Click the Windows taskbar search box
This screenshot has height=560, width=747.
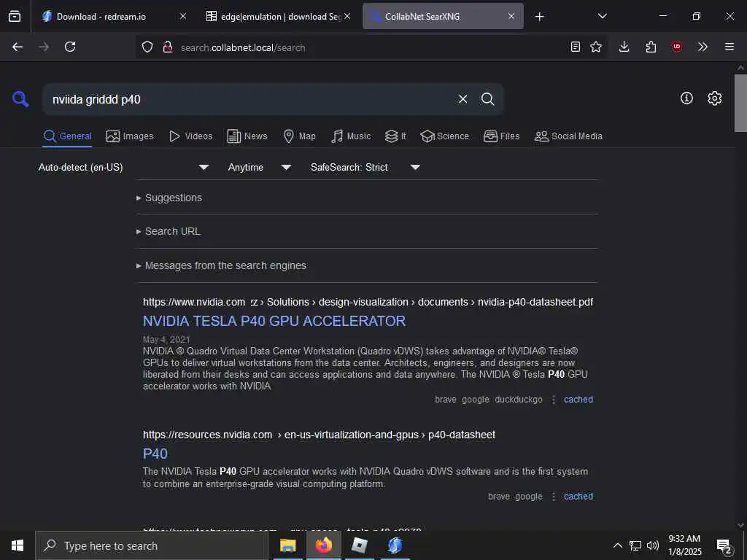click(152, 545)
